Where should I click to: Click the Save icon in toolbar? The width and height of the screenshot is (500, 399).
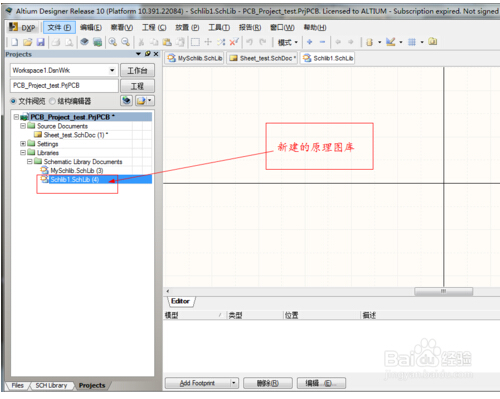coord(41,42)
